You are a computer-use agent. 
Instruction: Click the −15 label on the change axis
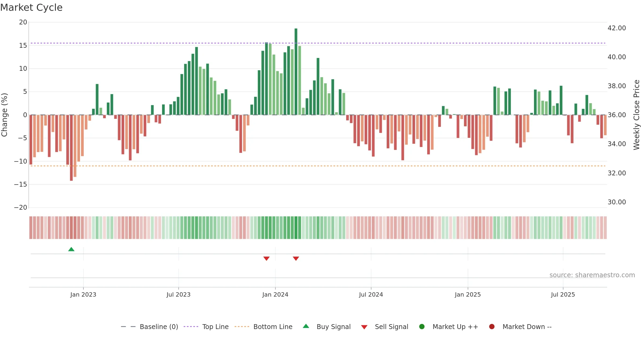[x=21, y=184]
